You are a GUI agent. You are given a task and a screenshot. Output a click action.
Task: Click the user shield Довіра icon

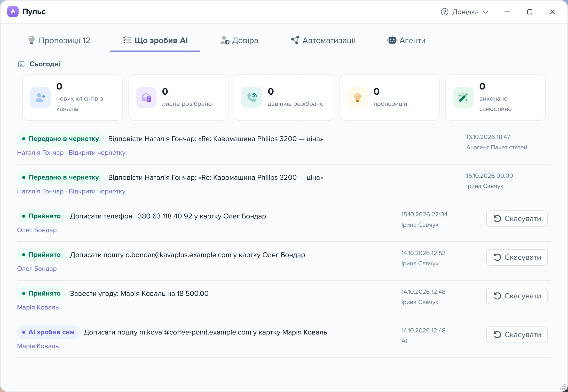(x=225, y=40)
